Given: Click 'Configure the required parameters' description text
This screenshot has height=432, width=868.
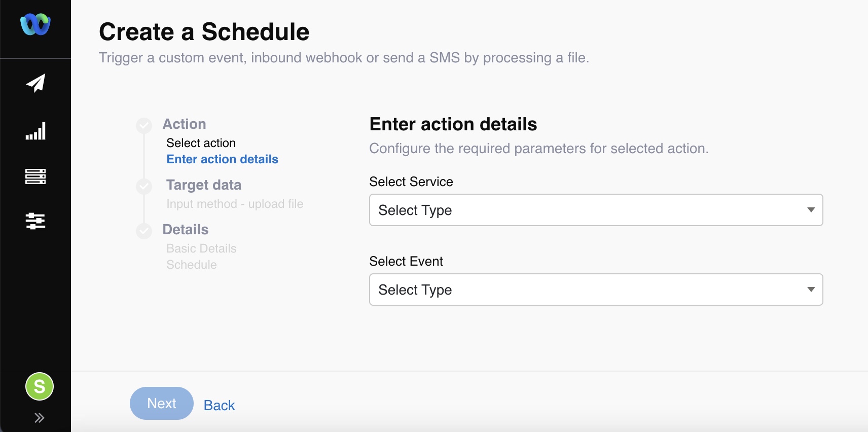Looking at the screenshot, I should click(539, 149).
